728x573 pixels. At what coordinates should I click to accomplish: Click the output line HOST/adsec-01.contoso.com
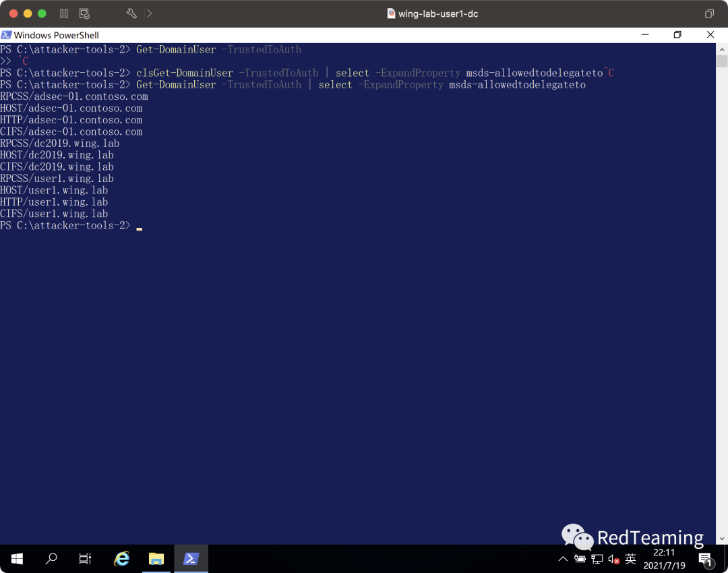click(71, 108)
